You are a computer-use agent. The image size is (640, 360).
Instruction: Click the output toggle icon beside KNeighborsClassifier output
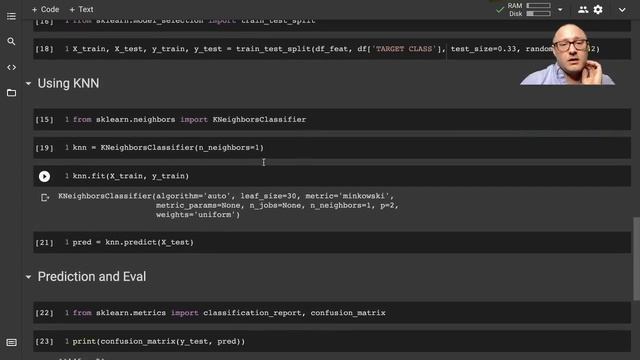click(x=45, y=198)
